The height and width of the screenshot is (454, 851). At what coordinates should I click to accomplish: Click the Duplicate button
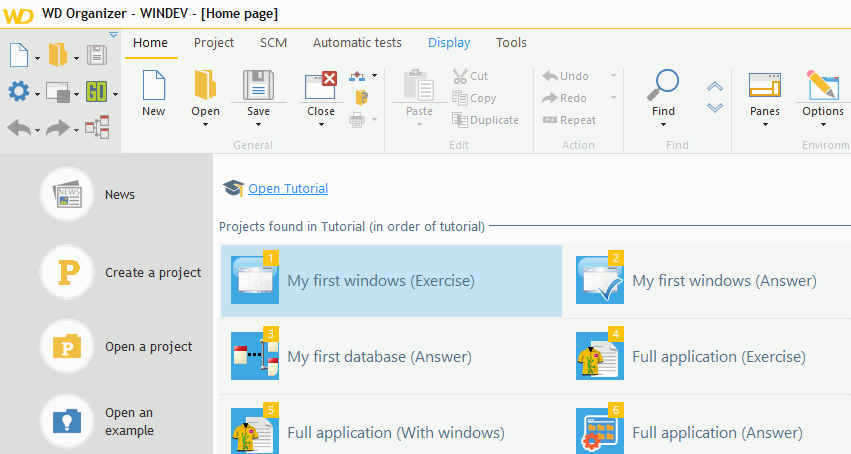[485, 120]
